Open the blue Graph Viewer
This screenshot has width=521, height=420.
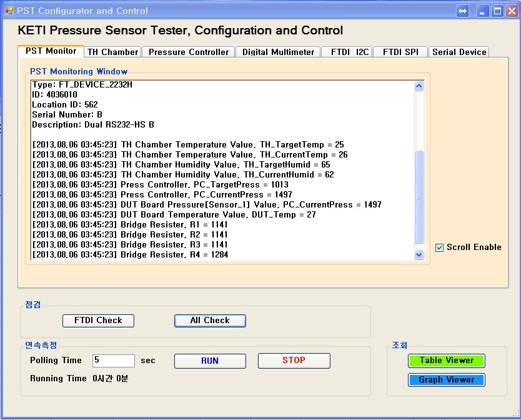[447, 380]
